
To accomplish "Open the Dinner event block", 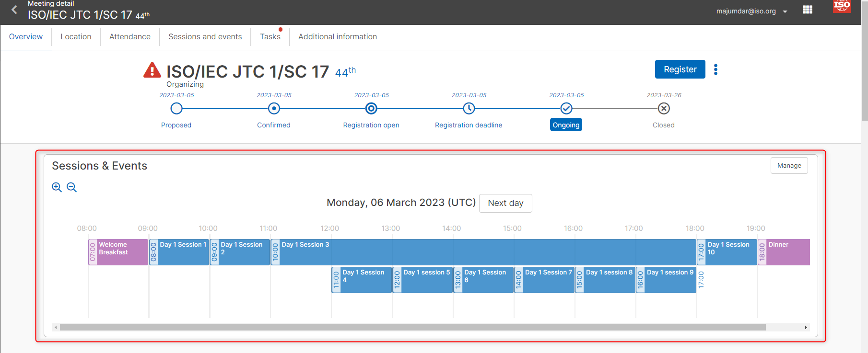I will pyautogui.click(x=784, y=252).
